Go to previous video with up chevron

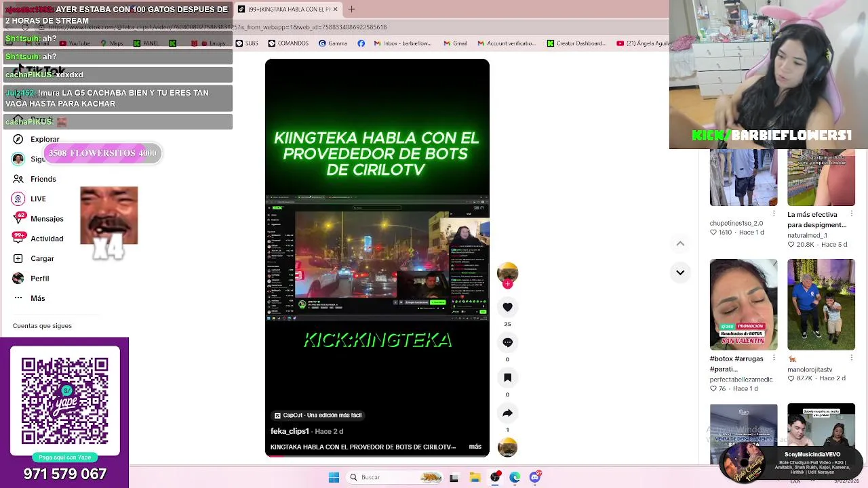pos(680,243)
